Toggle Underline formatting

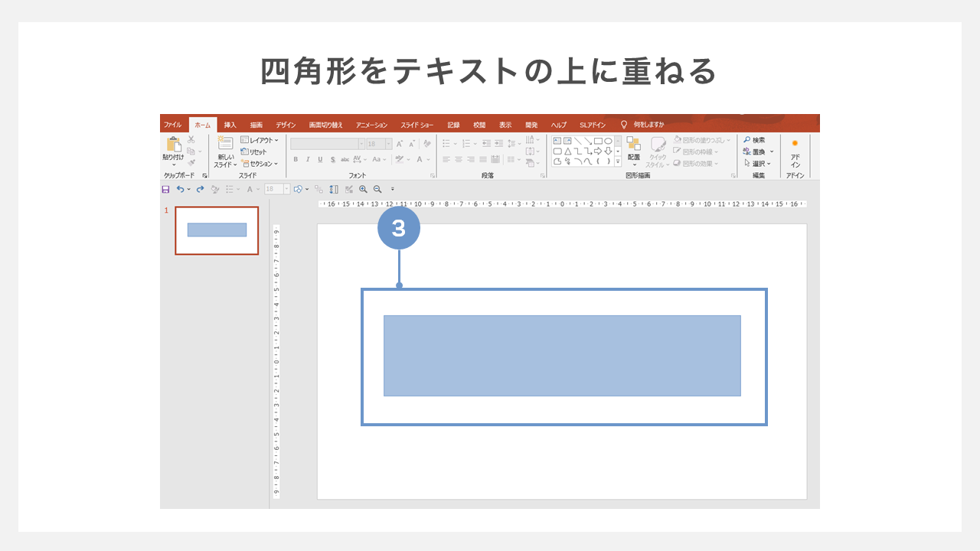[320, 159]
